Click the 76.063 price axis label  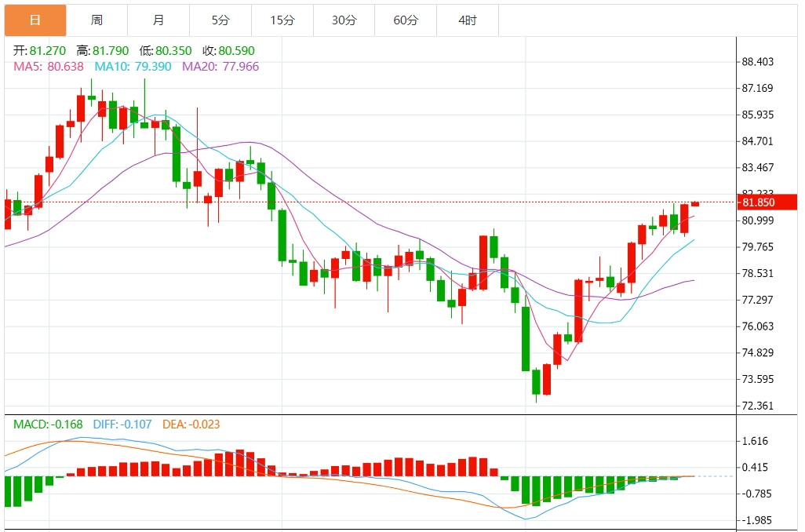tap(758, 326)
